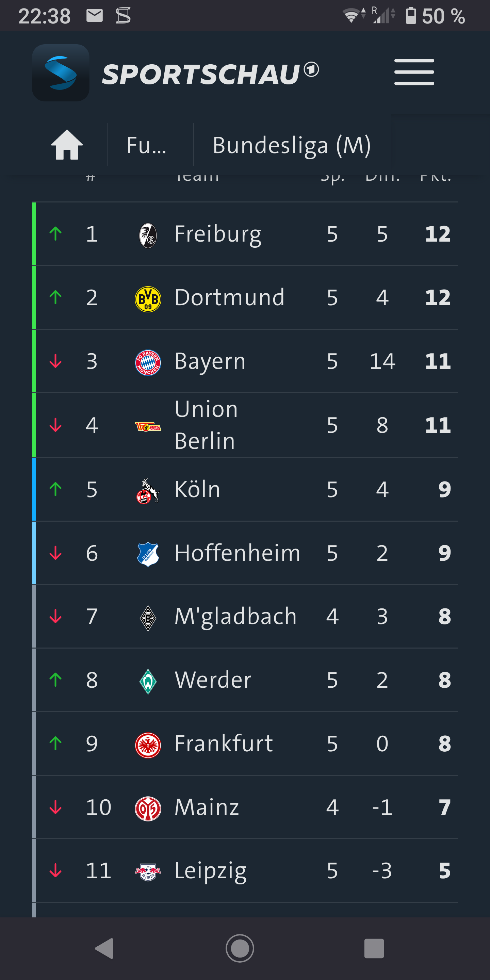Open the Bundesliga (M) breadcrumb
Viewport: 490px width, 980px height.
(x=292, y=145)
